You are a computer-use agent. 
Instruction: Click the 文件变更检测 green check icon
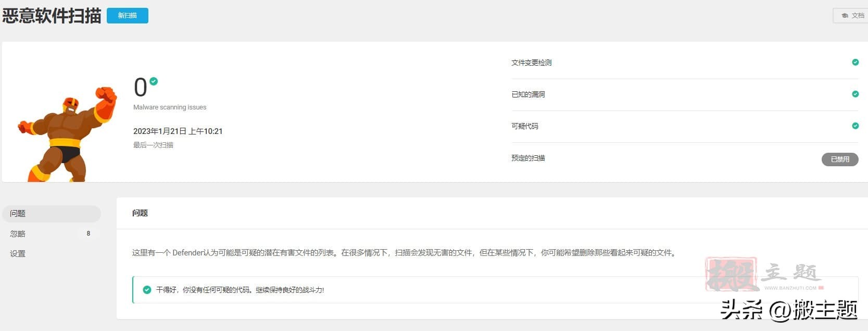tap(855, 63)
